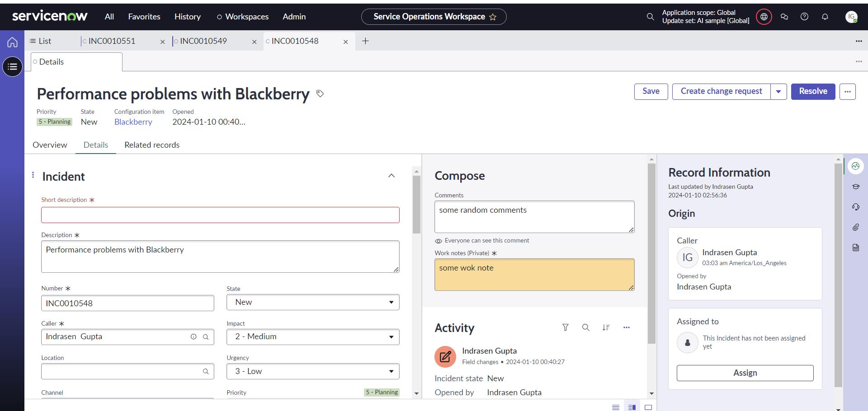Open the State dropdown showing New

pyautogui.click(x=313, y=302)
